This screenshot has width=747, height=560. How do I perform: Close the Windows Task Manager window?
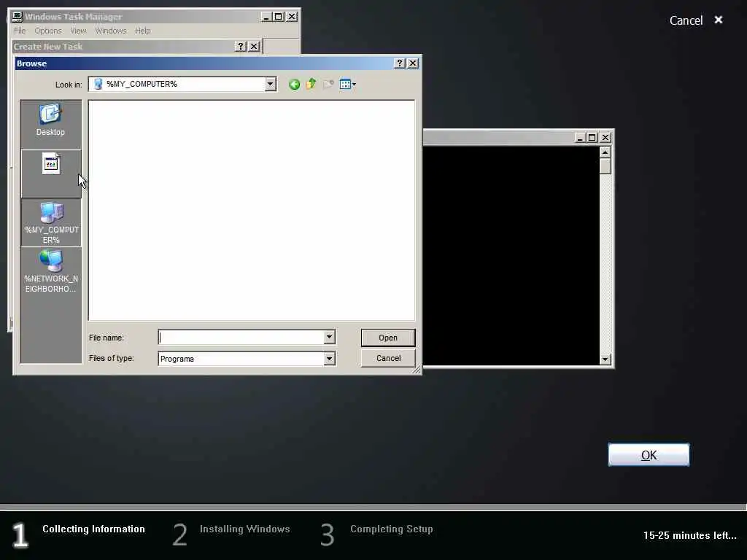[x=292, y=17]
